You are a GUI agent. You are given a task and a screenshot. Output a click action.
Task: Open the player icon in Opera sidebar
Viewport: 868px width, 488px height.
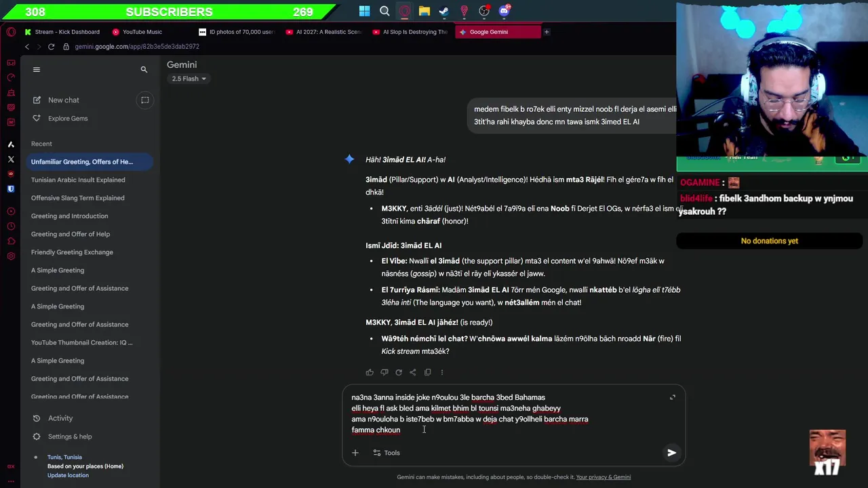pyautogui.click(x=11, y=211)
